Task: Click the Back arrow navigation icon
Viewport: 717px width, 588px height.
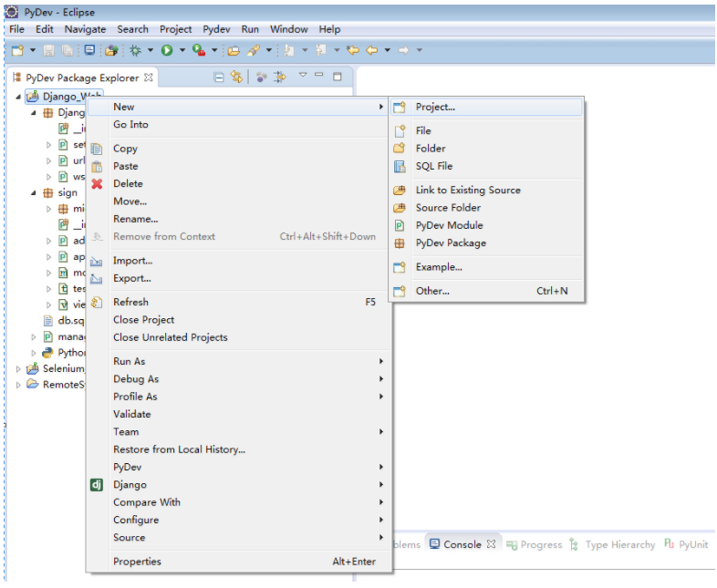Action: (x=372, y=50)
